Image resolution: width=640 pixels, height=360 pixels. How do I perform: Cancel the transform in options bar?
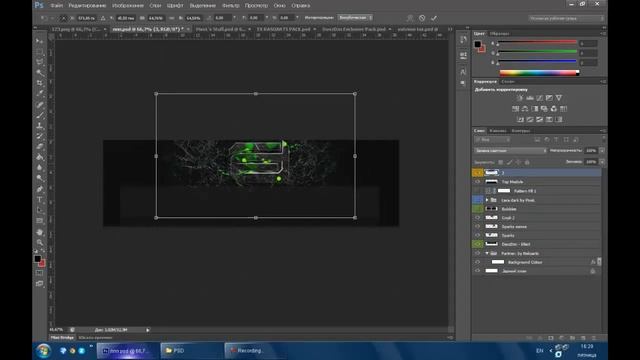[x=422, y=18]
